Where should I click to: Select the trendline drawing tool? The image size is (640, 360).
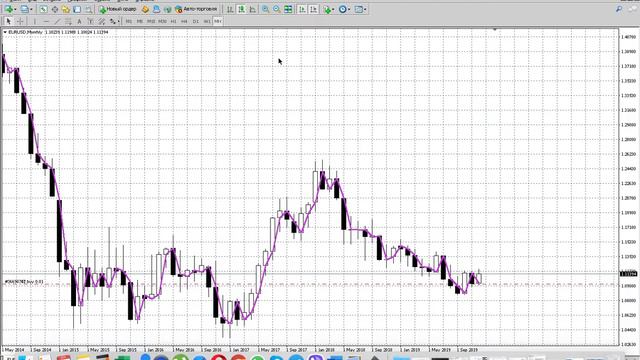(57, 21)
